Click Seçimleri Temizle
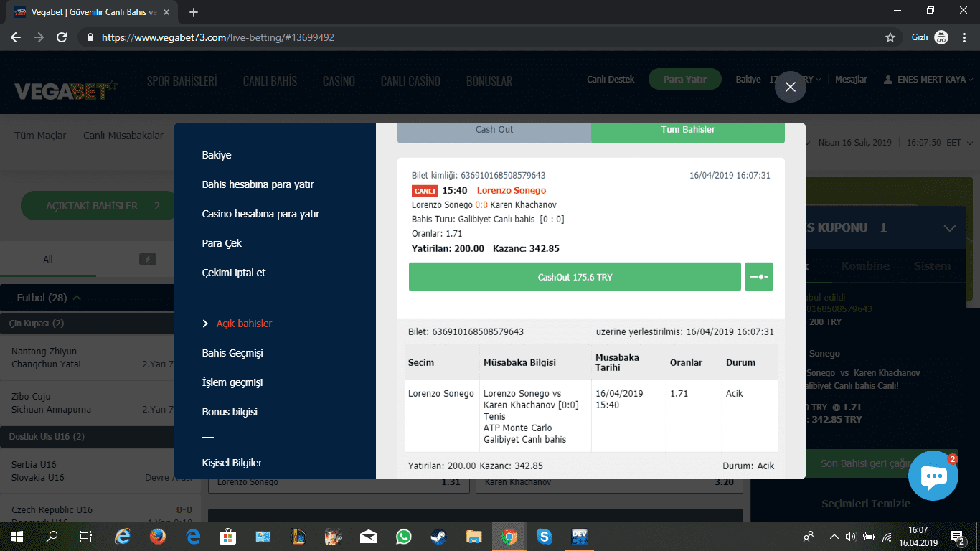This screenshot has width=980, height=551. click(x=866, y=503)
